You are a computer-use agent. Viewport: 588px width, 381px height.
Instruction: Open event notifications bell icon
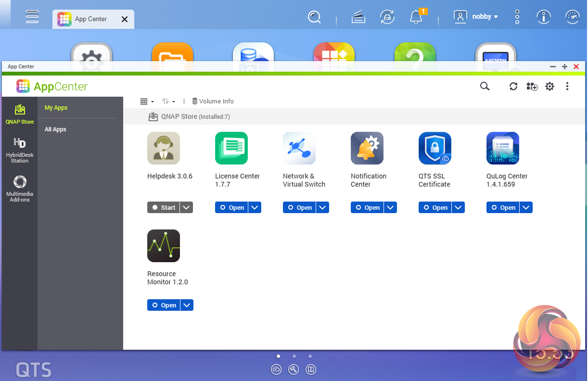pyautogui.click(x=417, y=16)
